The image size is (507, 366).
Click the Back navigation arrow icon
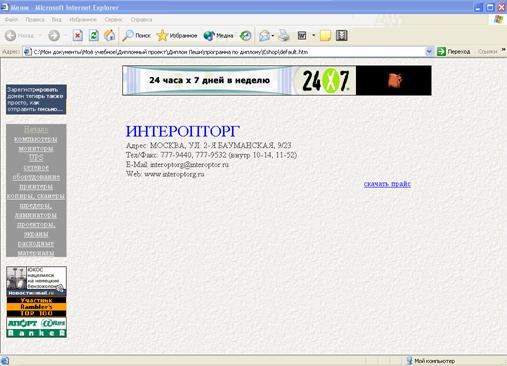[11, 35]
